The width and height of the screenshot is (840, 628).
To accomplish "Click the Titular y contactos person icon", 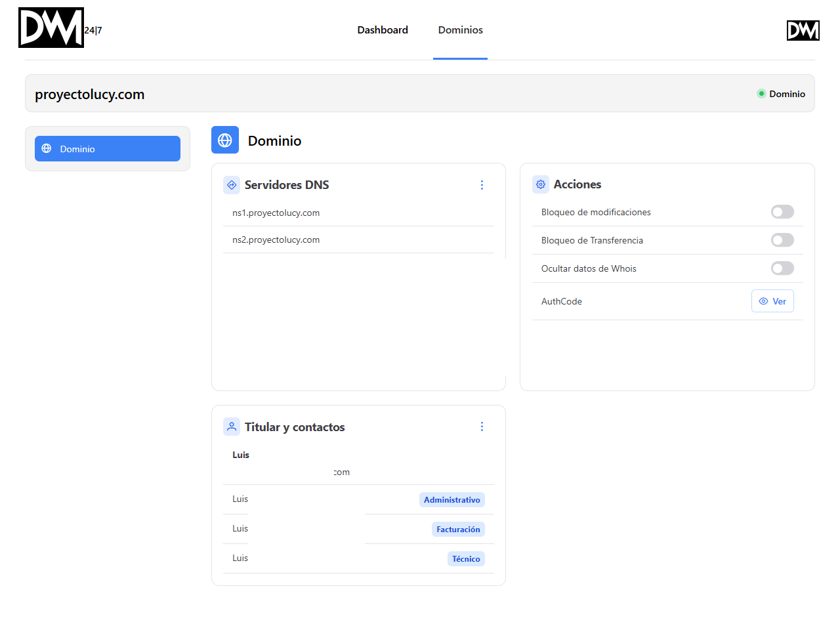I will (232, 427).
